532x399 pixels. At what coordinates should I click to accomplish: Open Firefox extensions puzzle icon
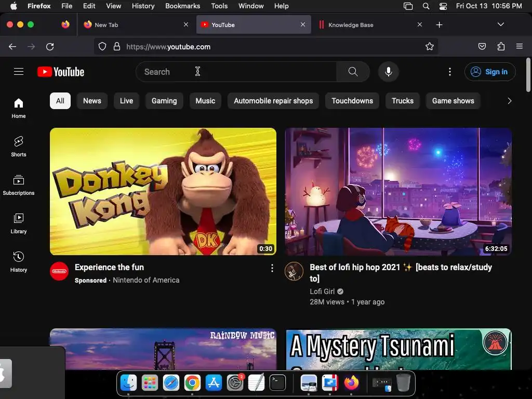[x=501, y=46]
